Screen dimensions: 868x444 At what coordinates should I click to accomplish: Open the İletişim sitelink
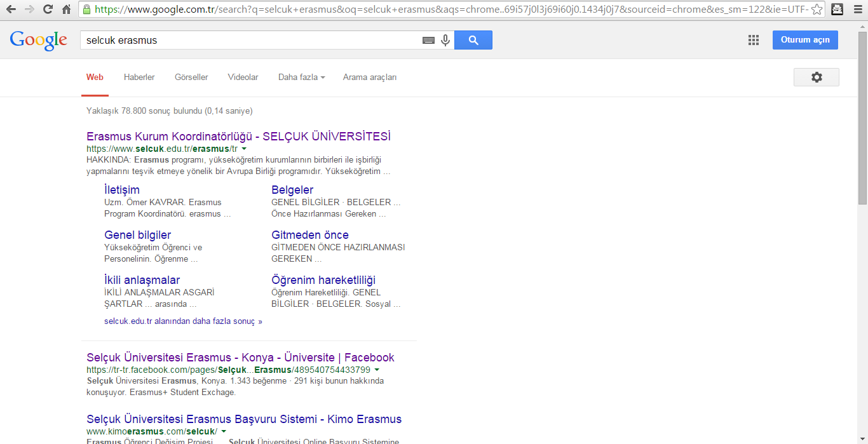click(x=122, y=189)
